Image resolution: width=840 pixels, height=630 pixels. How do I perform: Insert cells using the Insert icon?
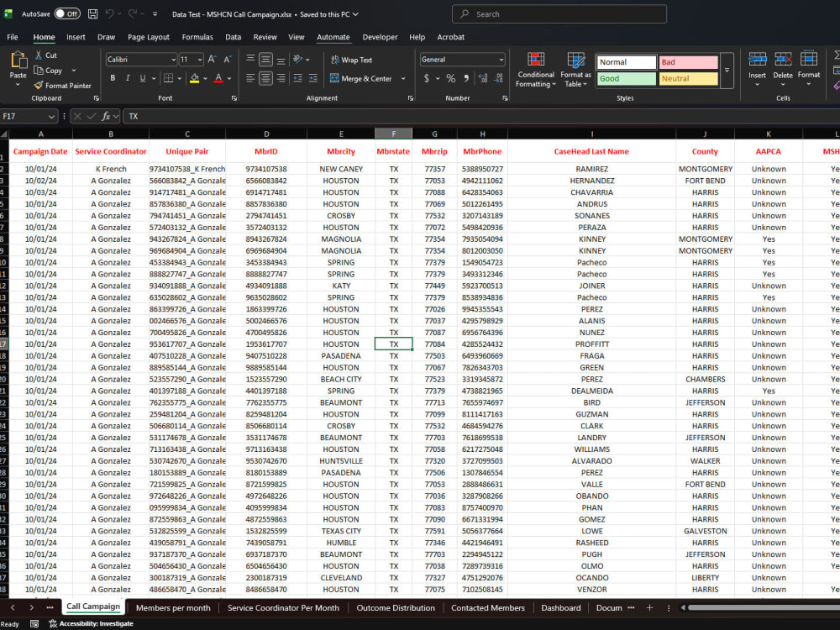(757, 60)
